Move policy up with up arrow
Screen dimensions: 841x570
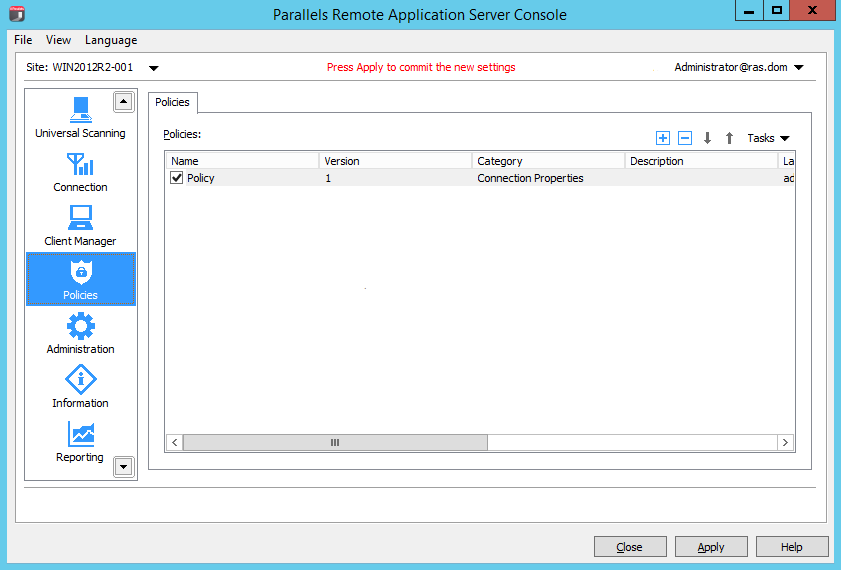point(729,138)
